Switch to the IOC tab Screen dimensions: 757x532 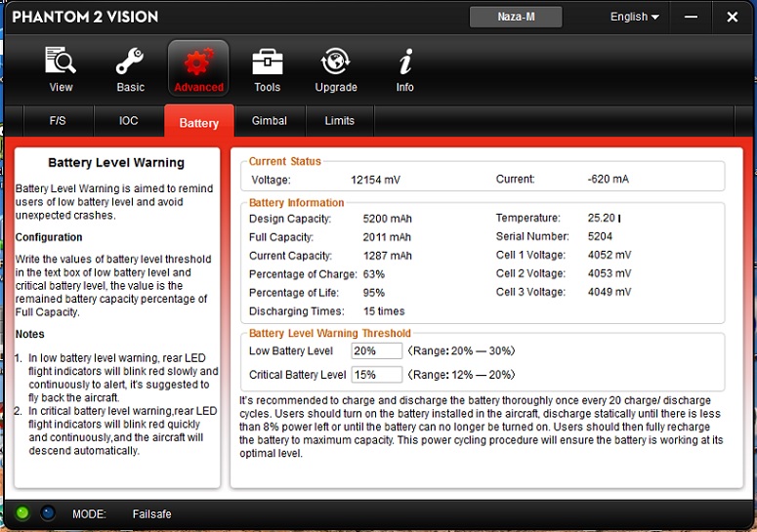(x=128, y=121)
